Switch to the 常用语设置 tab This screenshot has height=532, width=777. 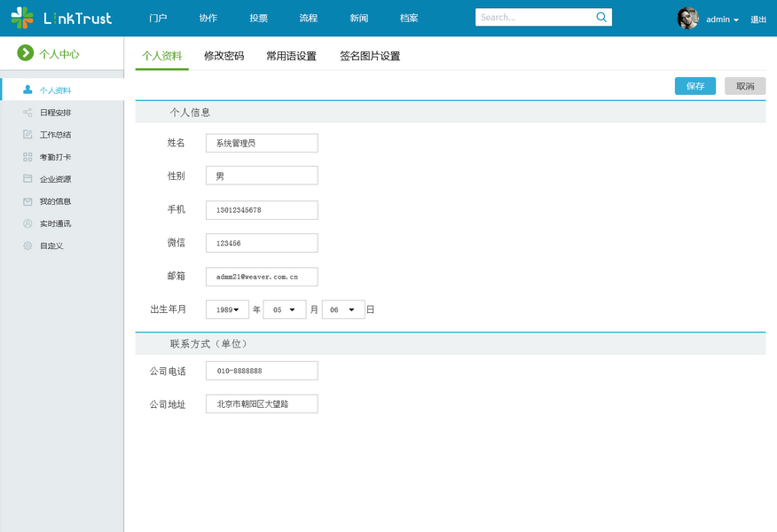(291, 56)
